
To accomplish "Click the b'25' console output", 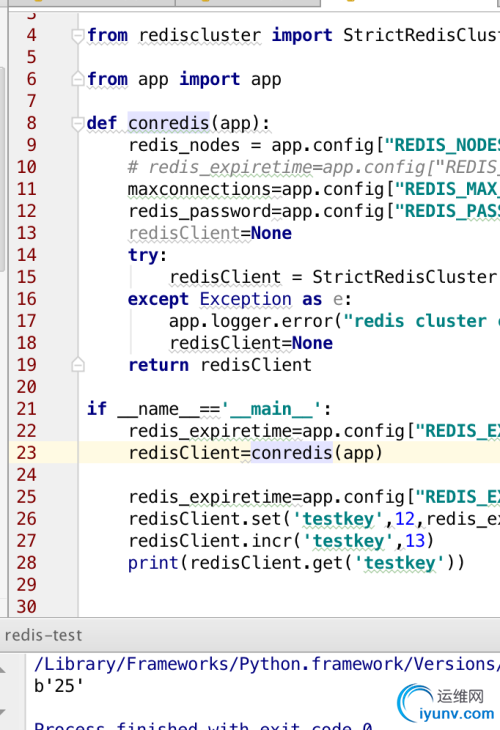I will click(59, 686).
